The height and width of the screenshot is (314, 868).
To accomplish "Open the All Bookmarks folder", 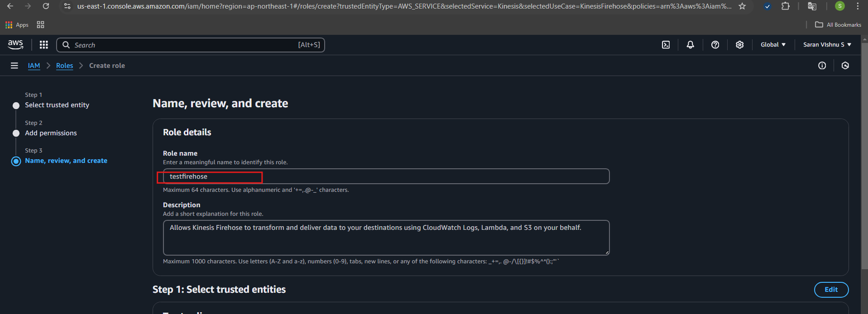I will coord(838,25).
